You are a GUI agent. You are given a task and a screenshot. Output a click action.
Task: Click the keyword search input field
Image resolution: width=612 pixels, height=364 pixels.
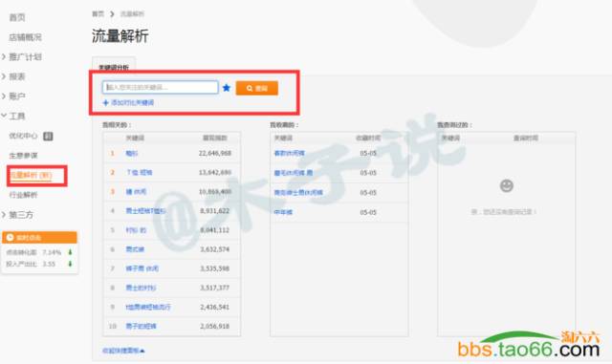tap(160, 87)
